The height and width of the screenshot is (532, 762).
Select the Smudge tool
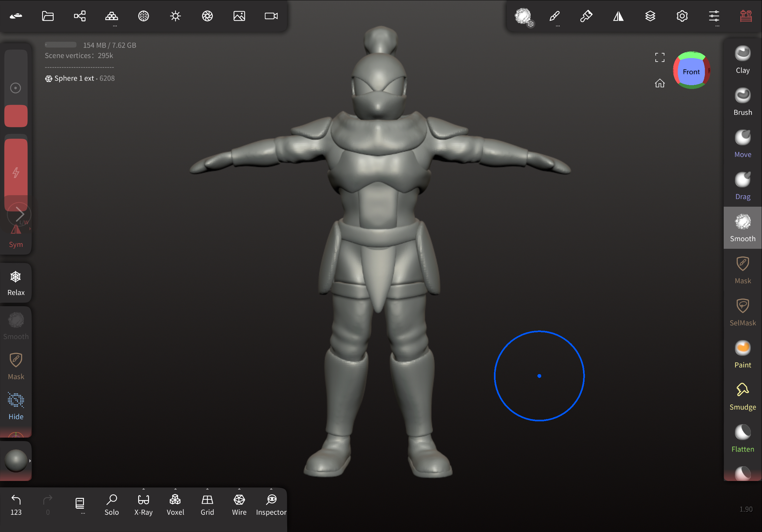tap(743, 397)
